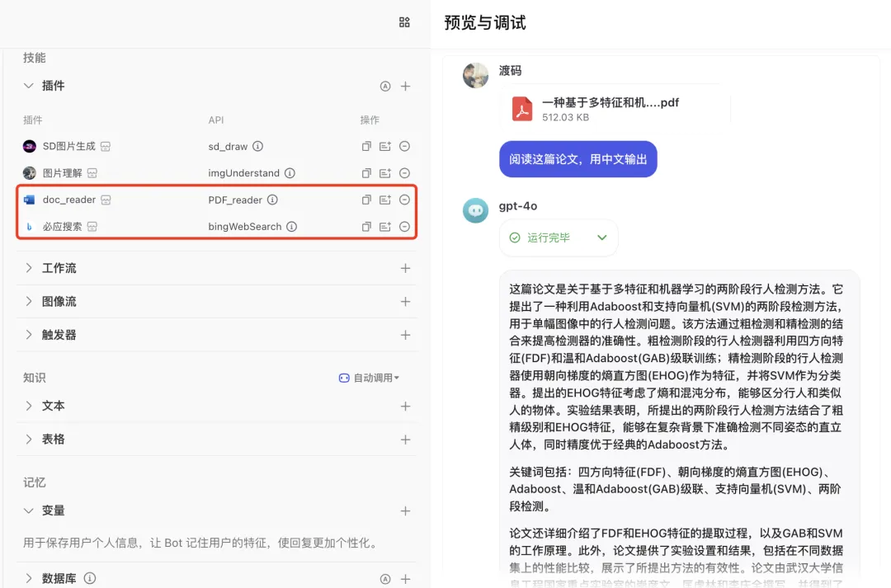
Task: Collapse the 变量 section
Action: click(28, 510)
